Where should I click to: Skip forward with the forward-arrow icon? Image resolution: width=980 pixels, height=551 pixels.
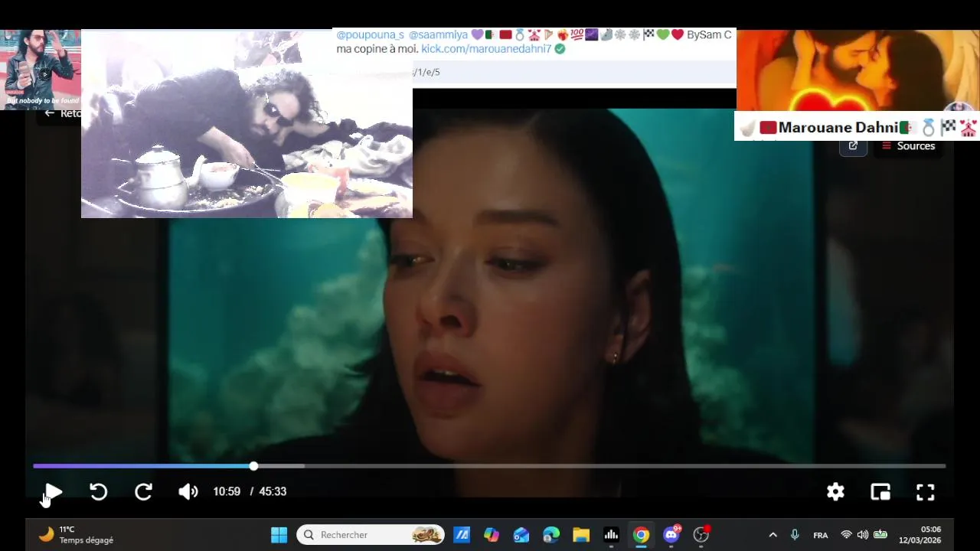point(143,492)
